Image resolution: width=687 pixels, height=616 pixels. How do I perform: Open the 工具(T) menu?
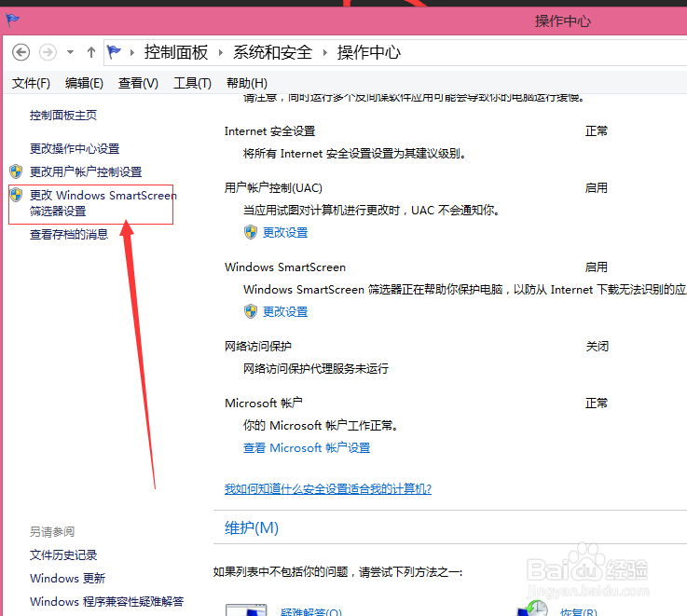click(x=192, y=83)
